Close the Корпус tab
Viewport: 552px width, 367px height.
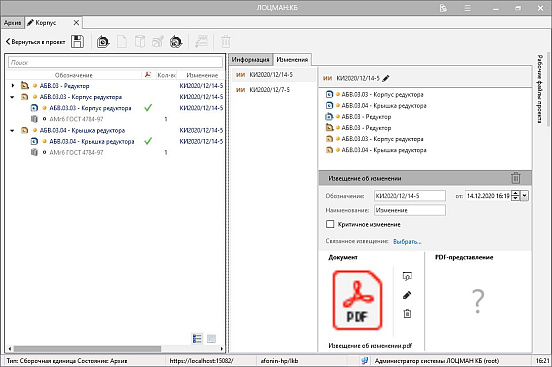[x=76, y=23]
